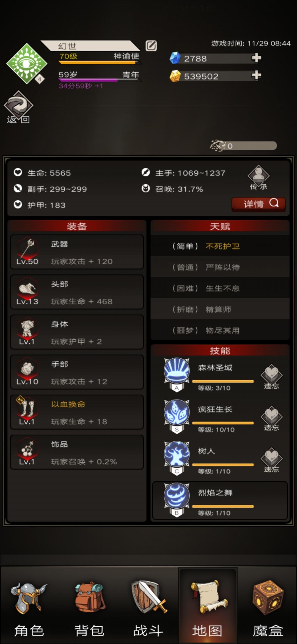Select the 疯狂生长 skill icon
The image size is (297, 644).
tap(177, 413)
